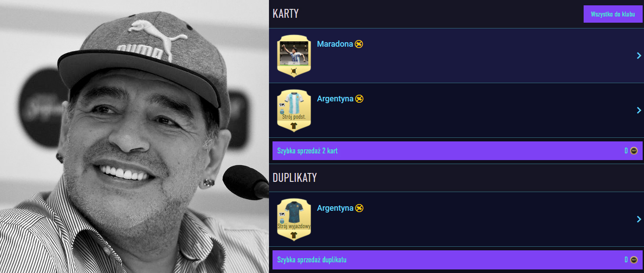This screenshot has height=273, width=644.
Task: Click the manager icon on the Maradona card
Action: [294, 71]
